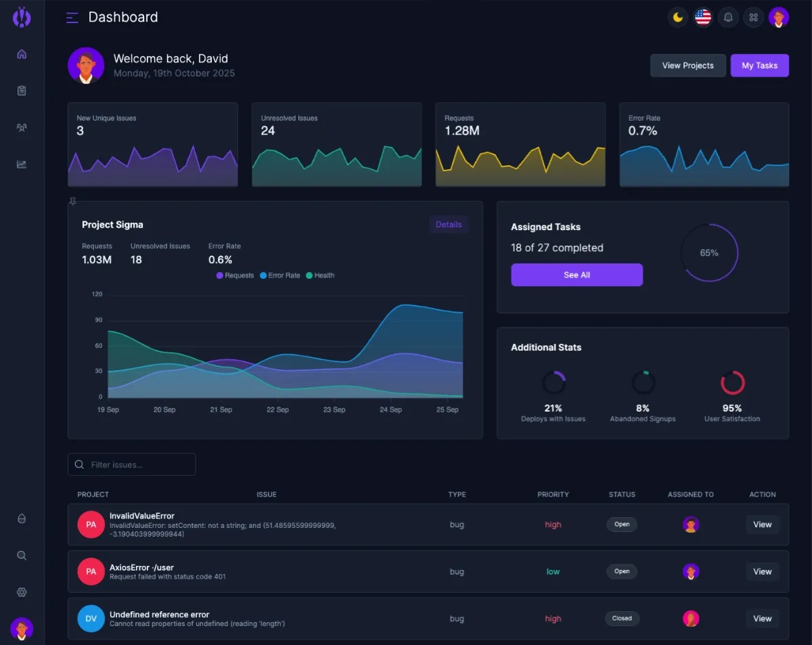Open the user profile menu in the header
The image size is (812, 645).
(x=779, y=18)
